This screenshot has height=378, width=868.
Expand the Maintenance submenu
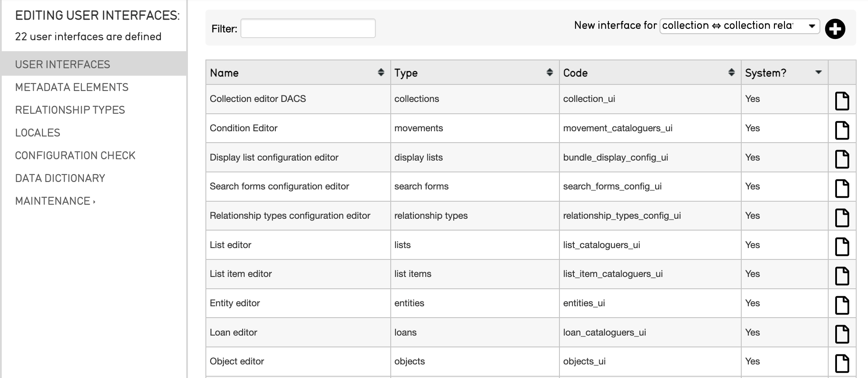pos(55,201)
